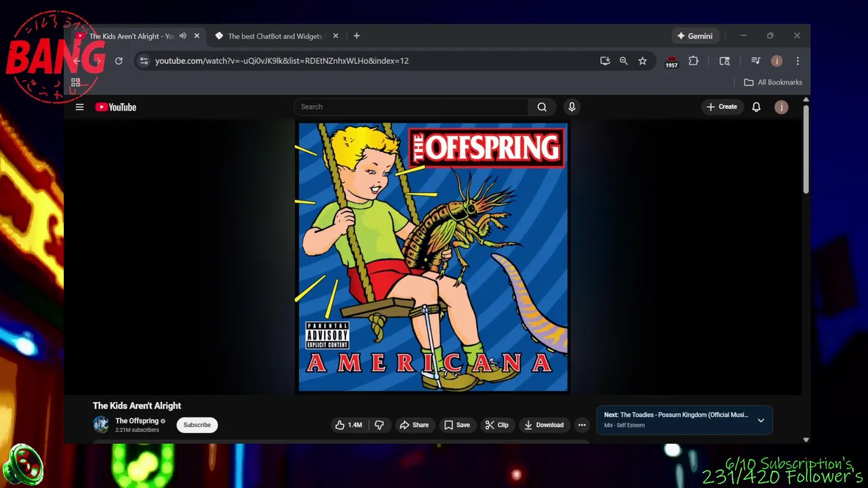Switch to The best ChatBot and Widgets tab
This screenshot has width=868, height=488.
275,36
